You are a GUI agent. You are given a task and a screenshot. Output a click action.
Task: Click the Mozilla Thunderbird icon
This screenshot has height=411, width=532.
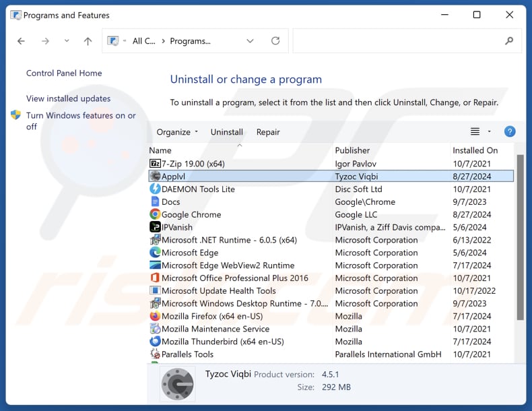[x=155, y=341]
